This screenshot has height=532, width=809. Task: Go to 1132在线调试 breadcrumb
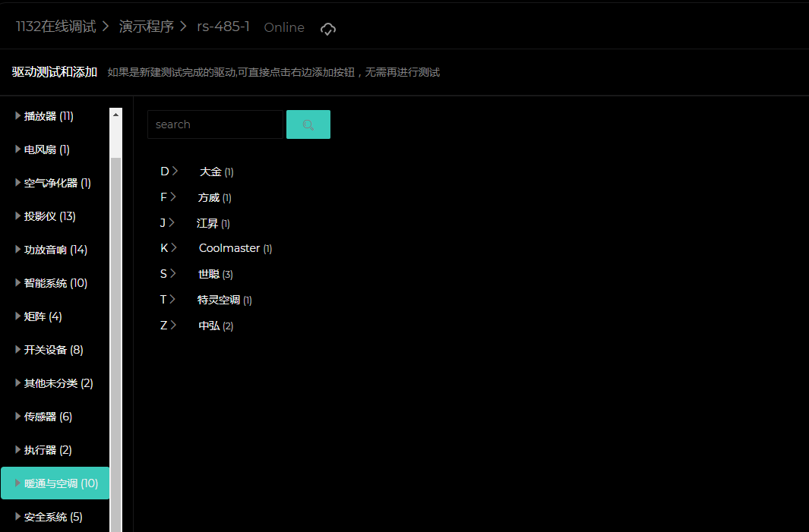click(56, 27)
